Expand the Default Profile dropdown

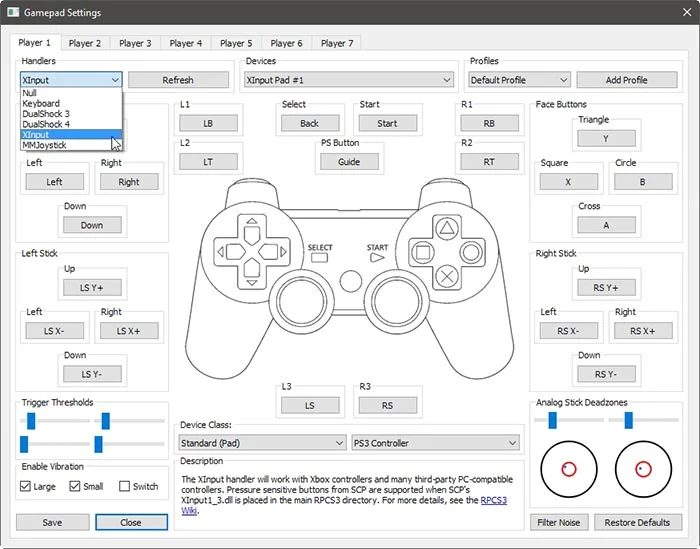(x=519, y=80)
